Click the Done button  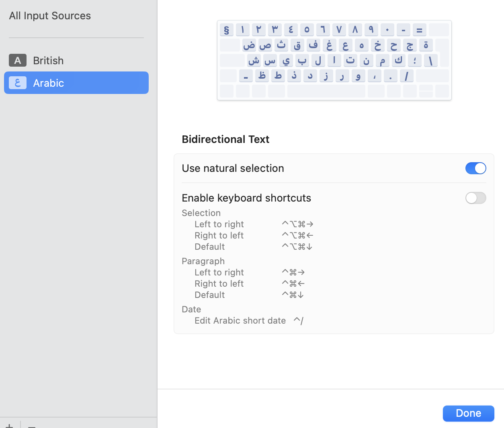[468, 413]
